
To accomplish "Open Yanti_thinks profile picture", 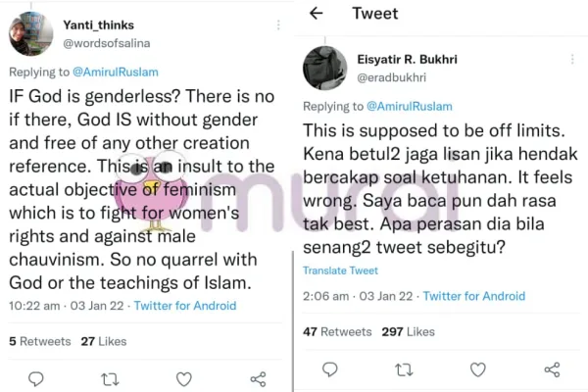I will point(30,33).
